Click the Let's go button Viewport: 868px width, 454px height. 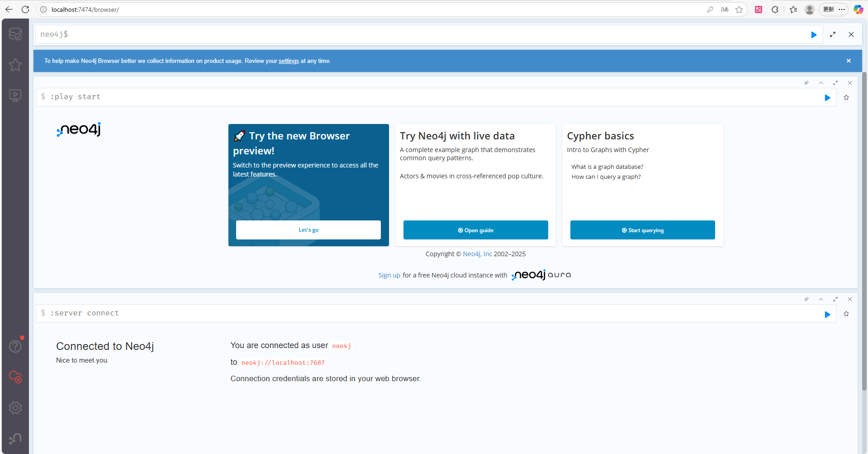tap(308, 230)
